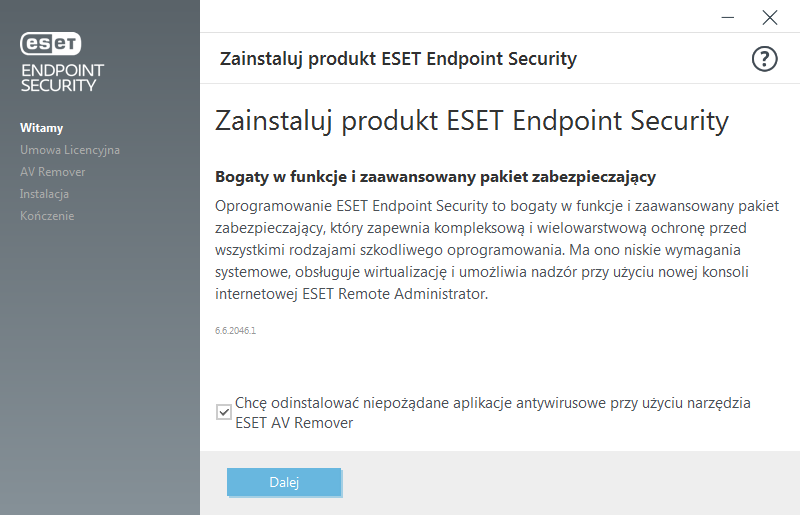Select the Kończenie sidebar step
The height and width of the screenshot is (515, 800).
tap(47, 216)
